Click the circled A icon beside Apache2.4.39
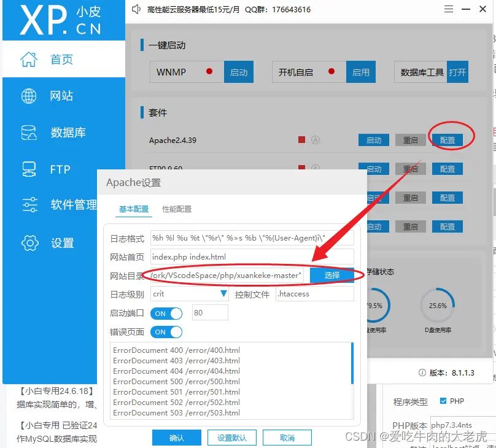496x448 pixels. 316,140
